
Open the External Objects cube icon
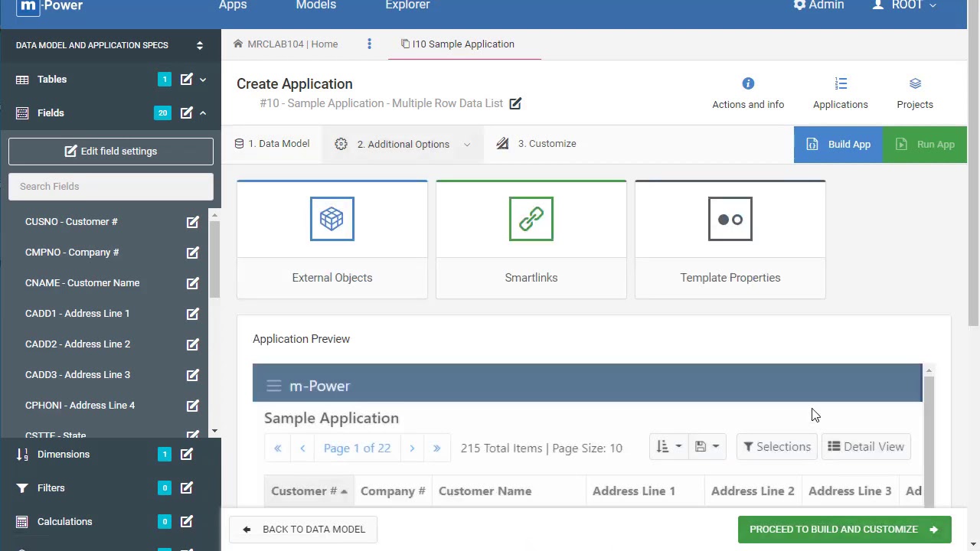(332, 219)
